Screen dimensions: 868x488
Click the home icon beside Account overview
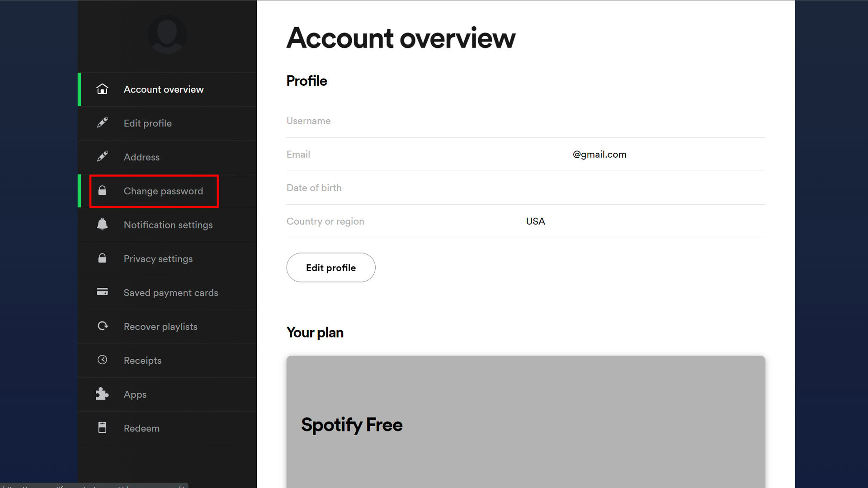(102, 89)
